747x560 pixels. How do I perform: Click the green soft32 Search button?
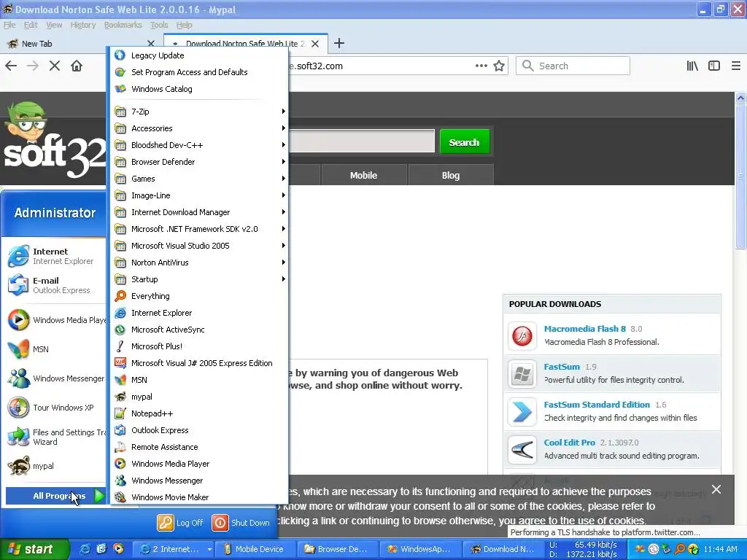(464, 142)
